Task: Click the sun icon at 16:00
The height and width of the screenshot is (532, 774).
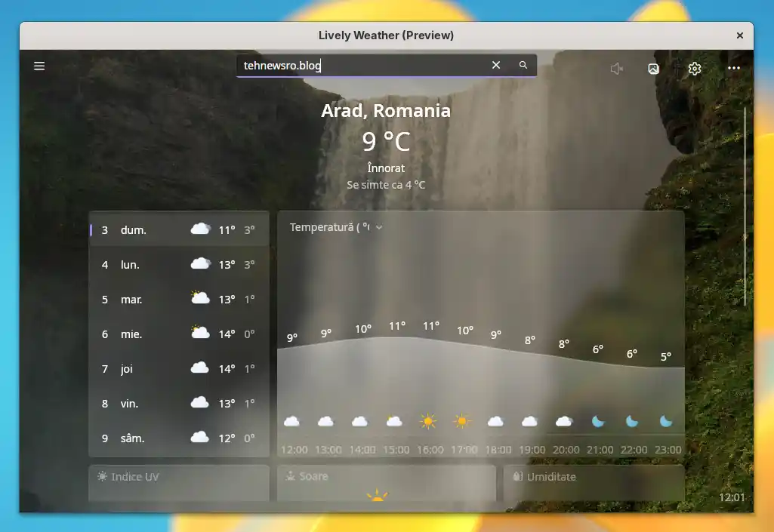Action: click(428, 422)
